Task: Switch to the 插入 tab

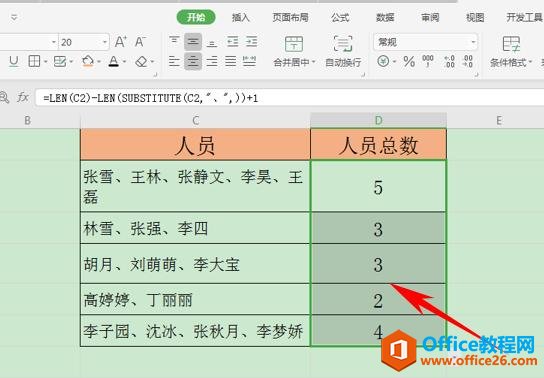Action: (240, 17)
